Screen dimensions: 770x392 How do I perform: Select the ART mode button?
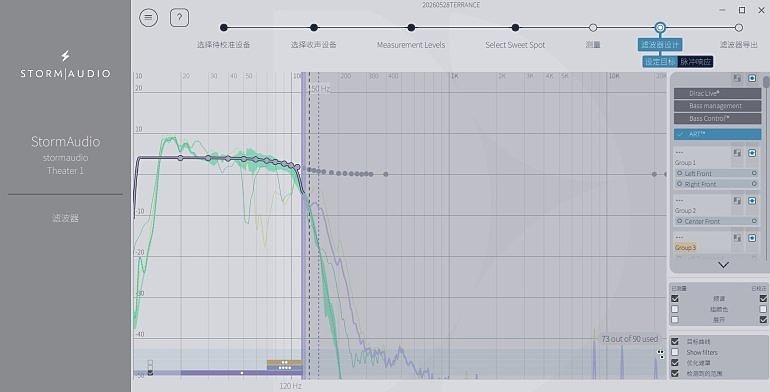(717, 134)
